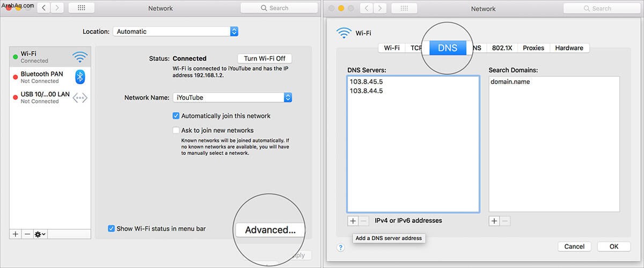The image size is (644, 268).
Task: Remove search domain with minus button
Action: (x=505, y=221)
